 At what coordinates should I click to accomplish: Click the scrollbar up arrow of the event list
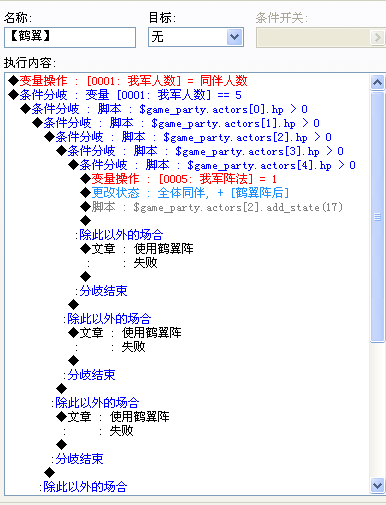point(377,82)
